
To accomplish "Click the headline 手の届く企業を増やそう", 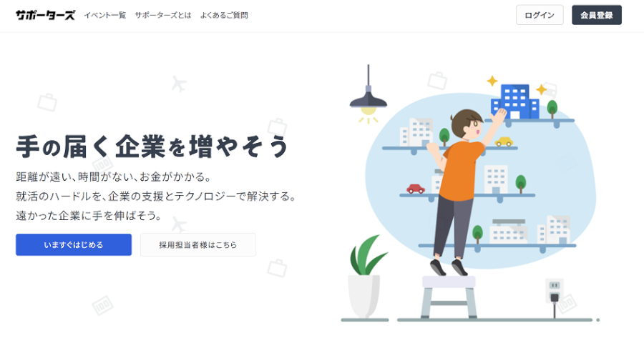I will (x=152, y=146).
